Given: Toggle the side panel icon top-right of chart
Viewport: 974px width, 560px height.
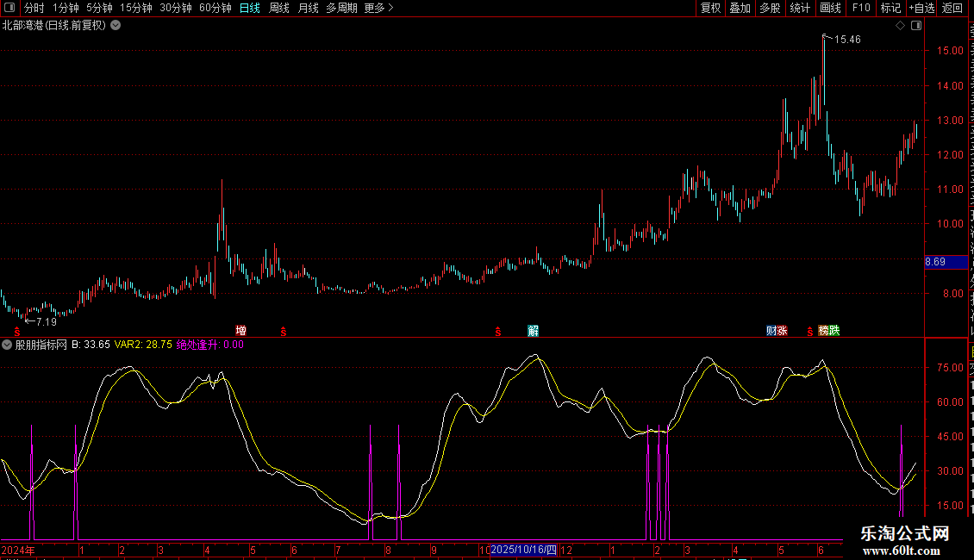Looking at the screenshot, I should 916,26.
